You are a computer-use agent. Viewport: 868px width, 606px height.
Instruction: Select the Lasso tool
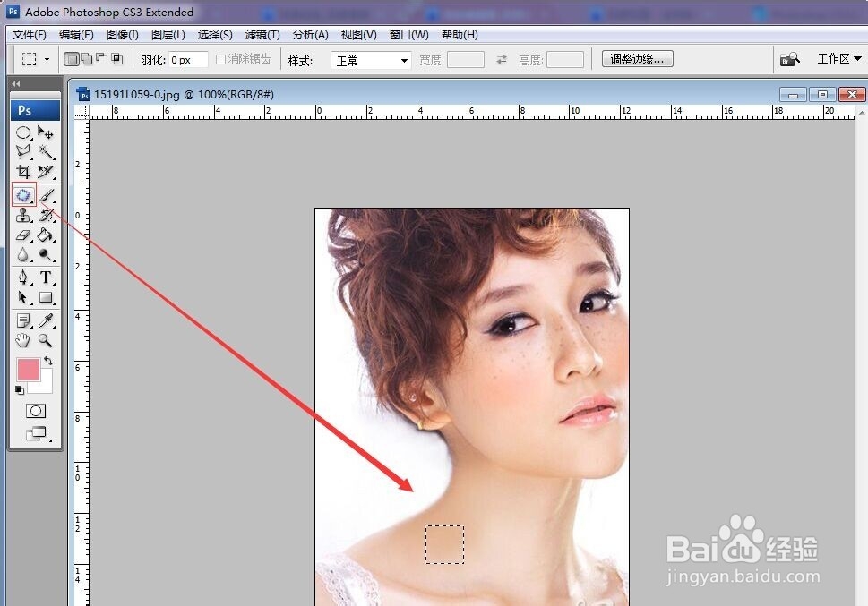point(23,152)
